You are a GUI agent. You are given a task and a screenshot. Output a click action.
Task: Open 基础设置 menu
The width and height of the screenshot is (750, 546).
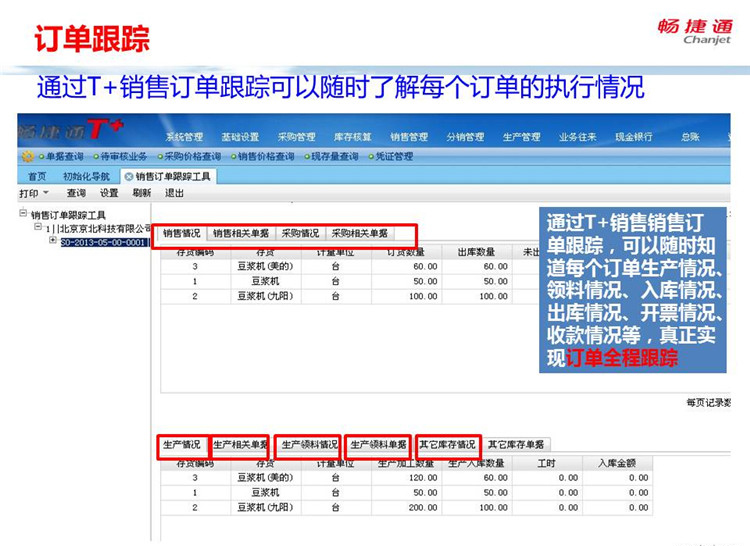240,137
